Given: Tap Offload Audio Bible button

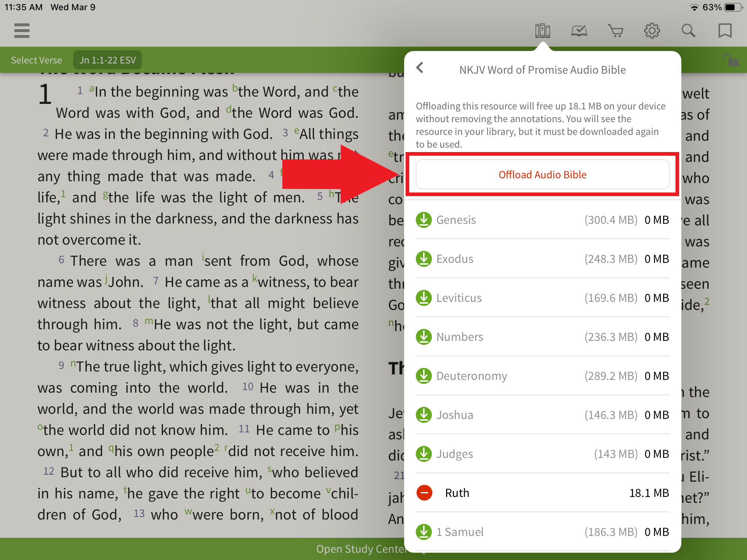Looking at the screenshot, I should click(x=542, y=175).
